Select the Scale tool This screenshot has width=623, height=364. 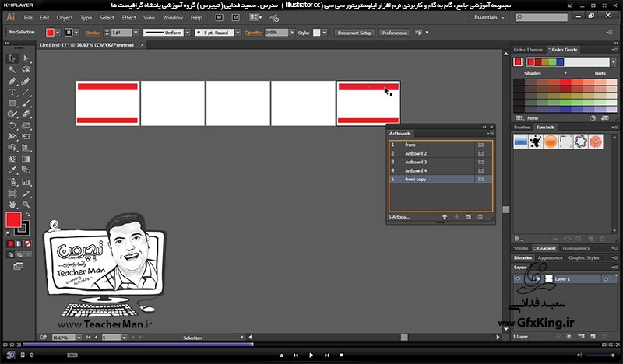26,125
